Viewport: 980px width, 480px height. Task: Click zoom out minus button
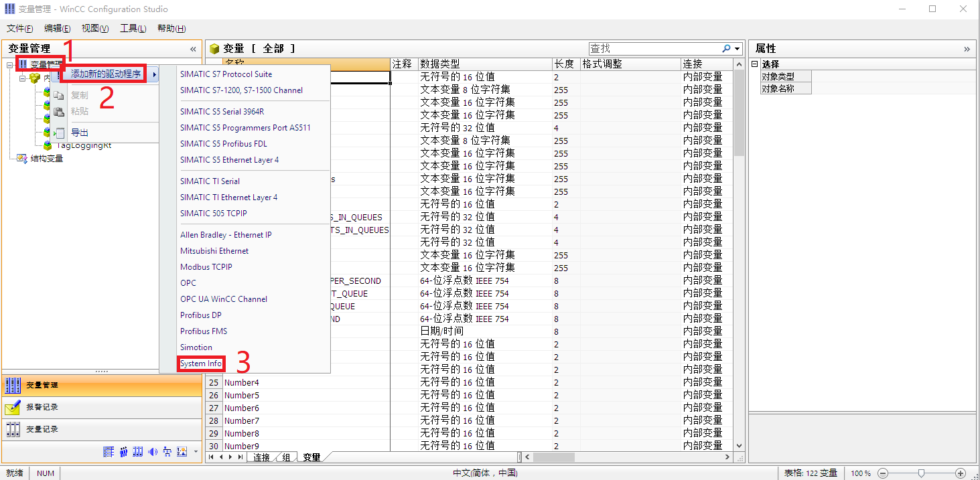coord(883,473)
